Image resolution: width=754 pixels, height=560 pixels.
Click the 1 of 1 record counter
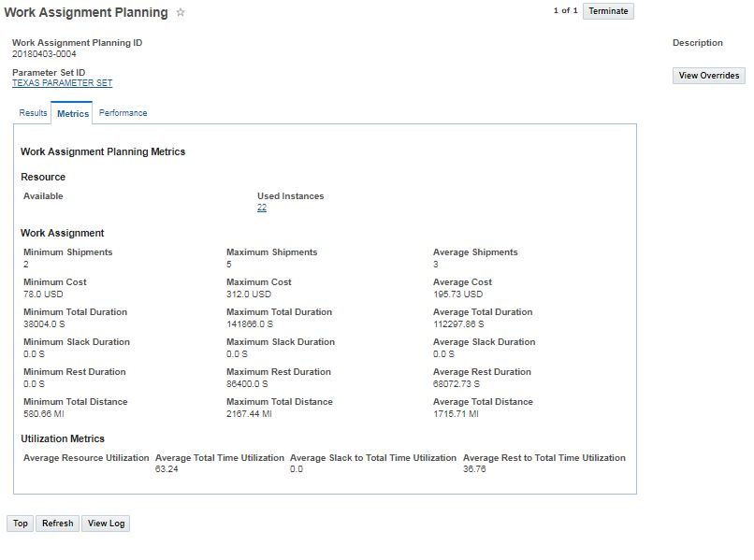click(x=565, y=11)
